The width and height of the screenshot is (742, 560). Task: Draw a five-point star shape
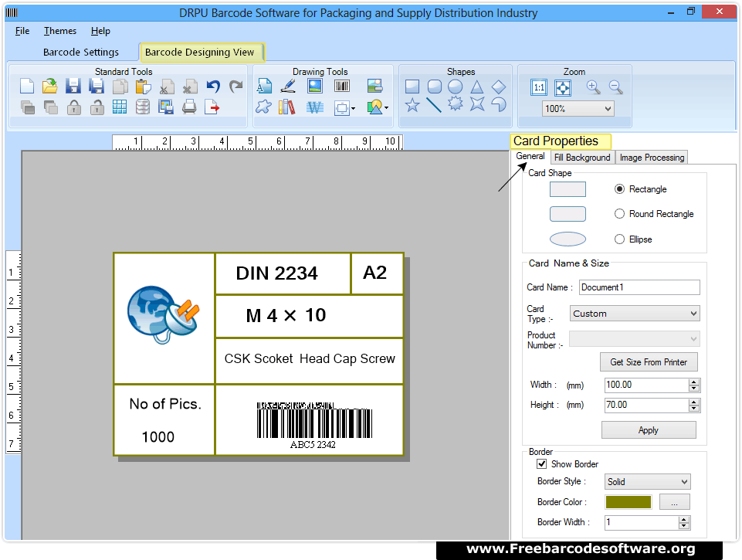pos(412,104)
